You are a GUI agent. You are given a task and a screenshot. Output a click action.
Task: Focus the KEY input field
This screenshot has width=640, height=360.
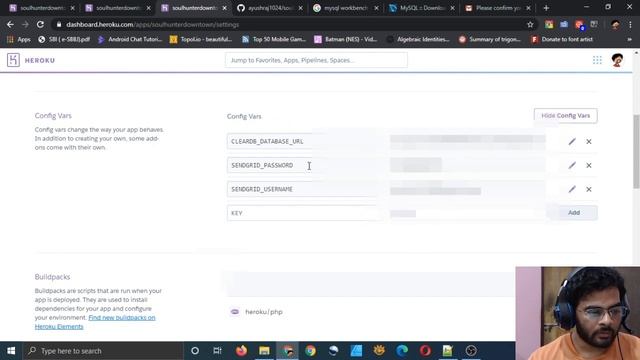pyautogui.click(x=304, y=213)
